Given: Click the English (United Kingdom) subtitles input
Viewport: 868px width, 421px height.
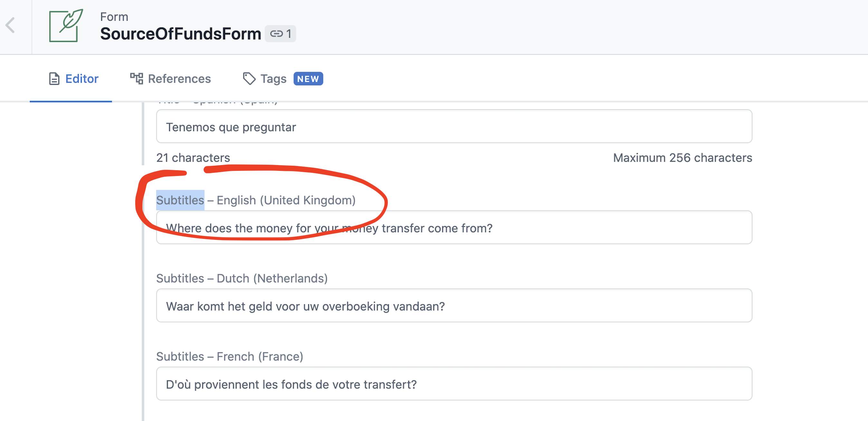Looking at the screenshot, I should pyautogui.click(x=454, y=227).
